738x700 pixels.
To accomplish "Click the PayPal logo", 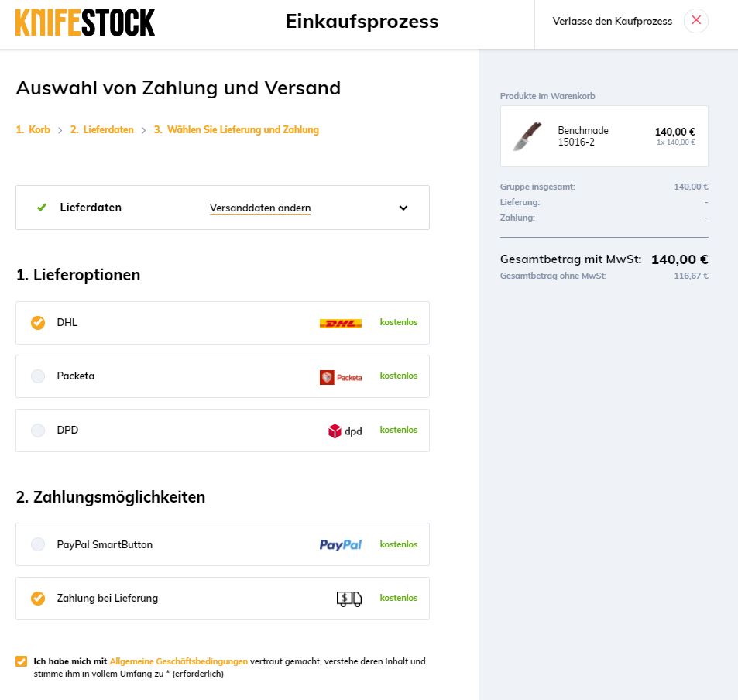I will click(341, 545).
